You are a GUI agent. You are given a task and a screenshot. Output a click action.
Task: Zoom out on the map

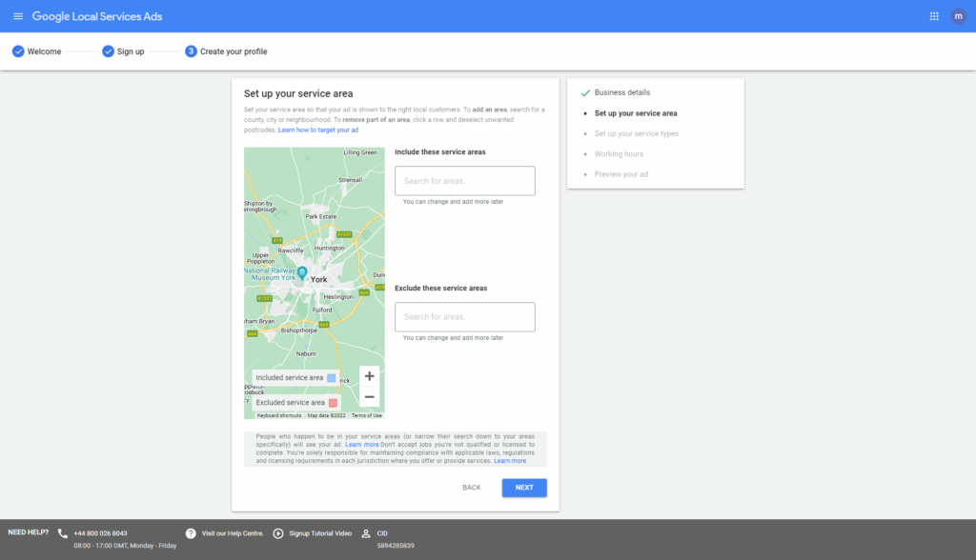click(369, 397)
